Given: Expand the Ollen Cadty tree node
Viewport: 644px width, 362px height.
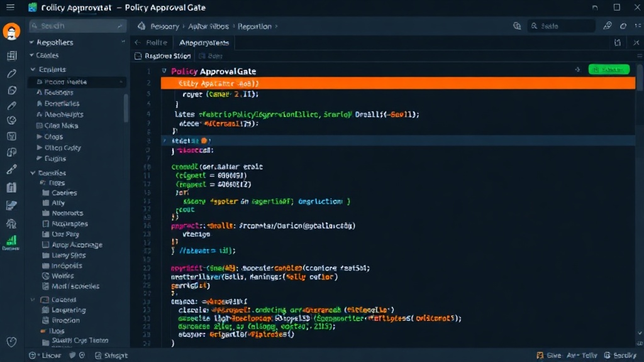Looking at the screenshot, I should point(40,147).
